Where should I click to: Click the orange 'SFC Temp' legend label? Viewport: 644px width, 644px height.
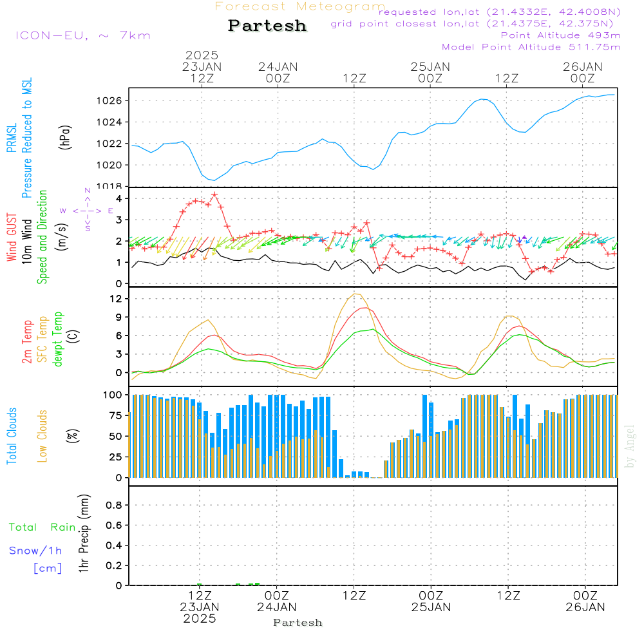click(43, 339)
